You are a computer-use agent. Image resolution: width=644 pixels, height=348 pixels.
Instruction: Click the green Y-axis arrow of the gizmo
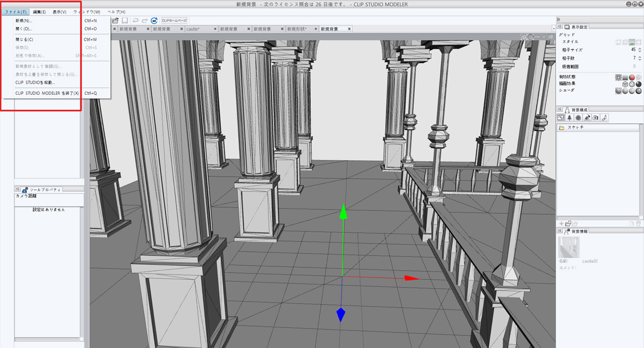(343, 211)
